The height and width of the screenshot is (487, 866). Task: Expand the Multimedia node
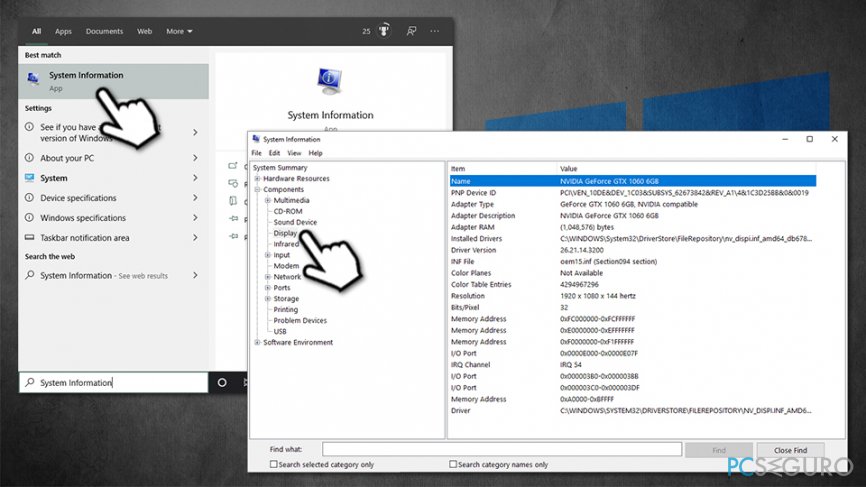(268, 200)
